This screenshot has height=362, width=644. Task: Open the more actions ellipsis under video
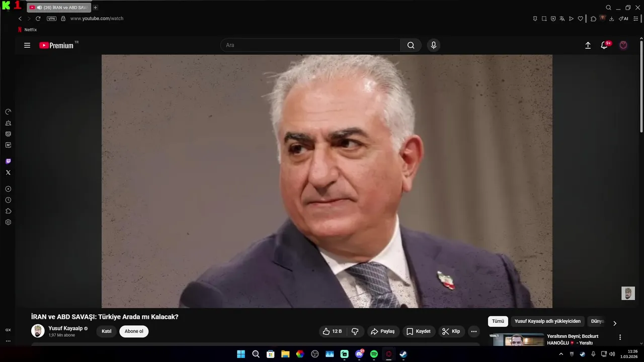pos(473,331)
